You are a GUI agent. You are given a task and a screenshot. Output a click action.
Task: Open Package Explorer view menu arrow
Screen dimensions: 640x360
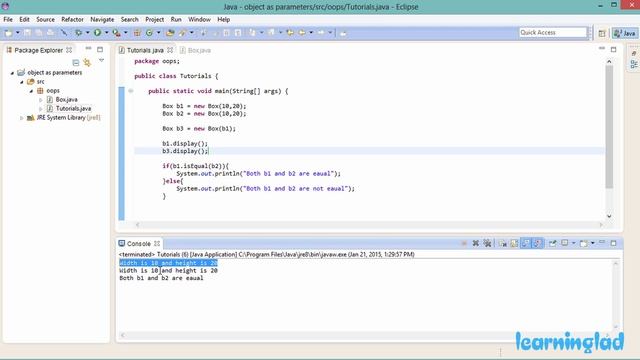tap(101, 61)
